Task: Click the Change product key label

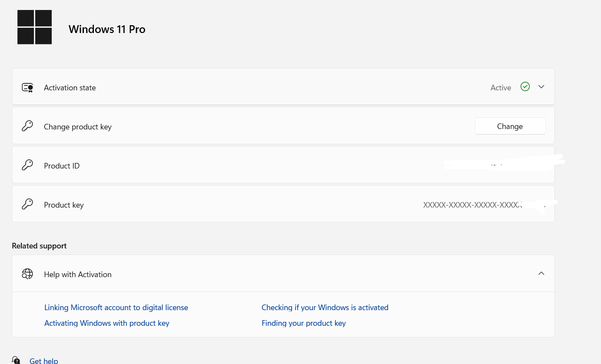Action: (78, 127)
